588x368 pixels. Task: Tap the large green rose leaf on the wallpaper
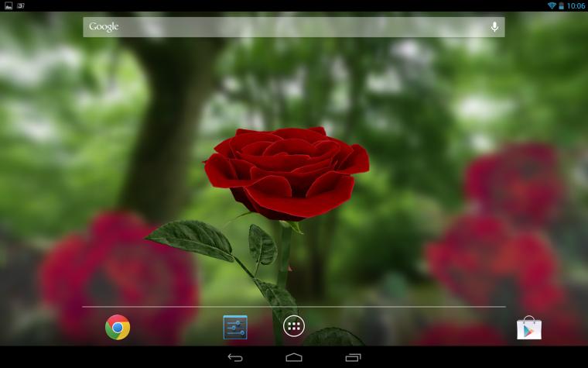pos(190,240)
